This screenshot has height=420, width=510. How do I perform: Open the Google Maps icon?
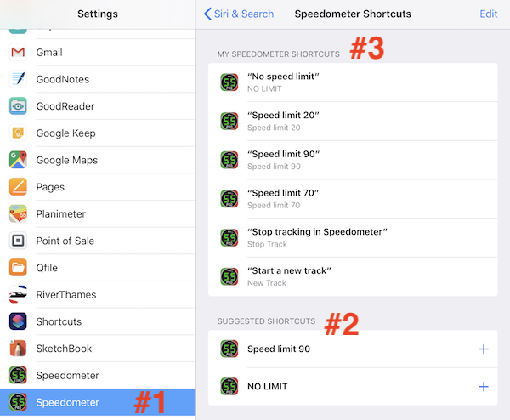point(18,160)
